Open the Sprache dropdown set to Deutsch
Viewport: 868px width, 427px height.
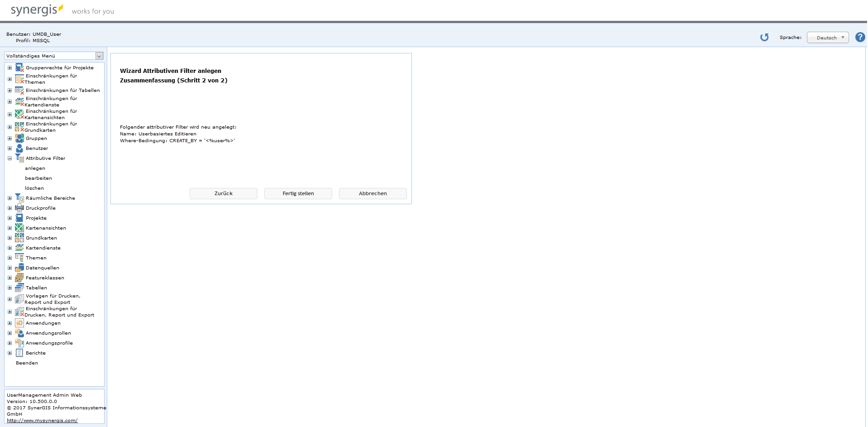point(828,37)
